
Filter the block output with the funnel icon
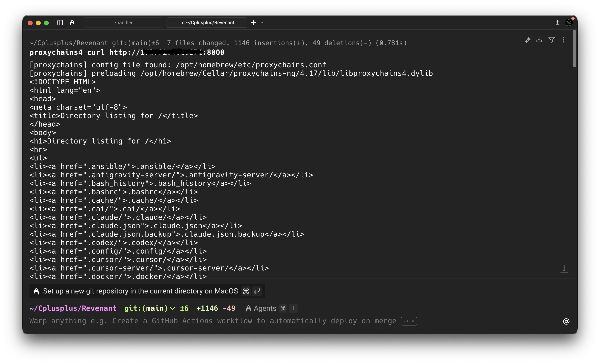(x=552, y=40)
